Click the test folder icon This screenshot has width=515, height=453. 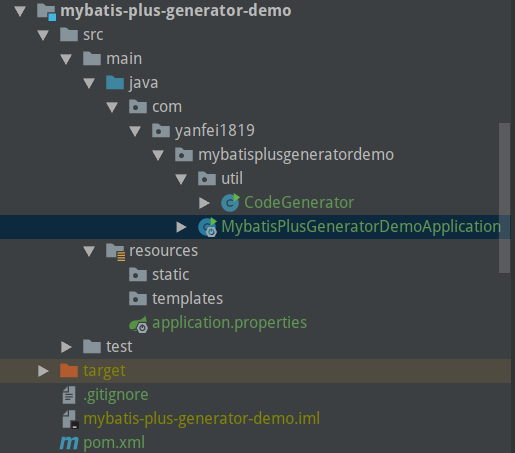[x=92, y=347]
